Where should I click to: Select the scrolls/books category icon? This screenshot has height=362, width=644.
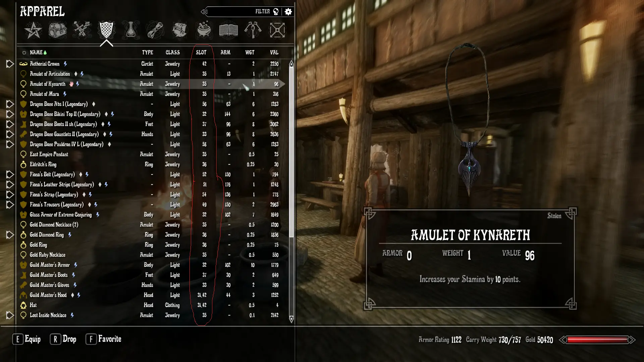click(x=229, y=29)
